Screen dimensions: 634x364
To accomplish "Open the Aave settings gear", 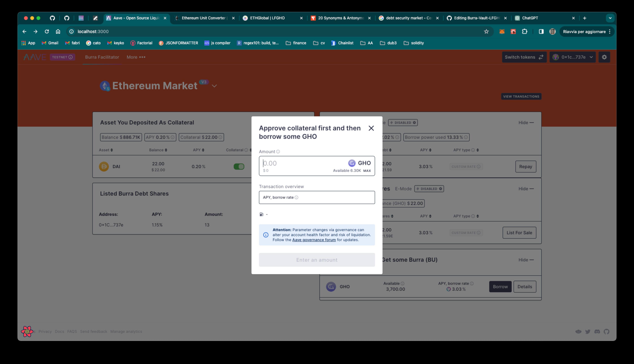I will [604, 57].
